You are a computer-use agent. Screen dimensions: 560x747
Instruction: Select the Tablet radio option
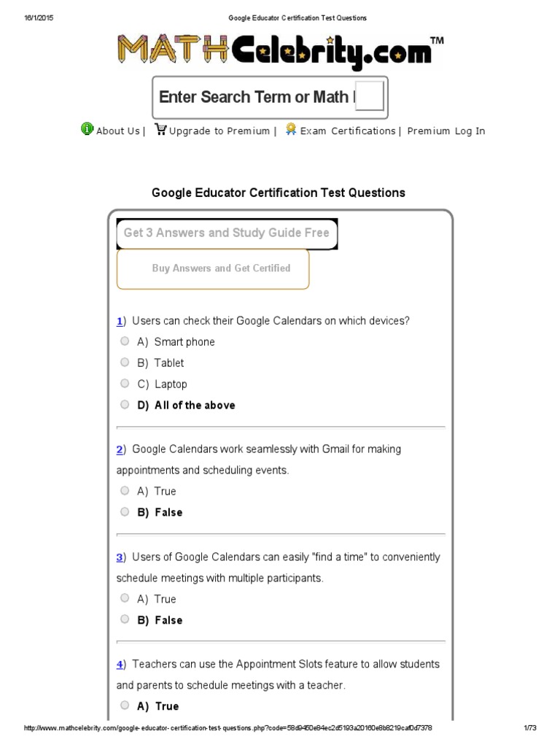pyautogui.click(x=125, y=363)
